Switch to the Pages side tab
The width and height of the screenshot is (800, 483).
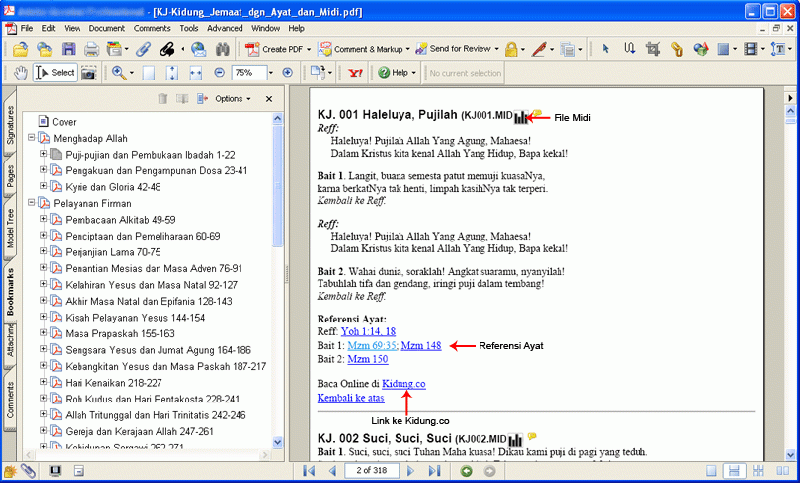pyautogui.click(x=10, y=177)
